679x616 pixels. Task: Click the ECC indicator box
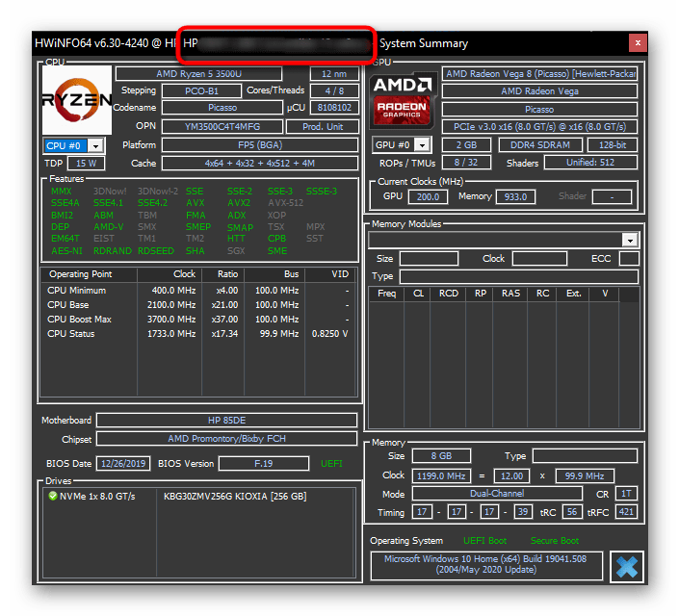tap(629, 259)
